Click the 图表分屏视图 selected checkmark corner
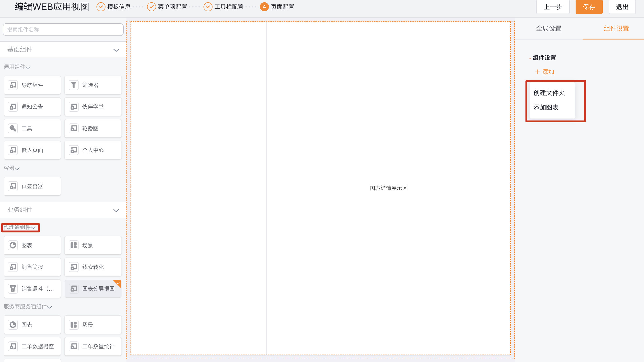 point(118,283)
